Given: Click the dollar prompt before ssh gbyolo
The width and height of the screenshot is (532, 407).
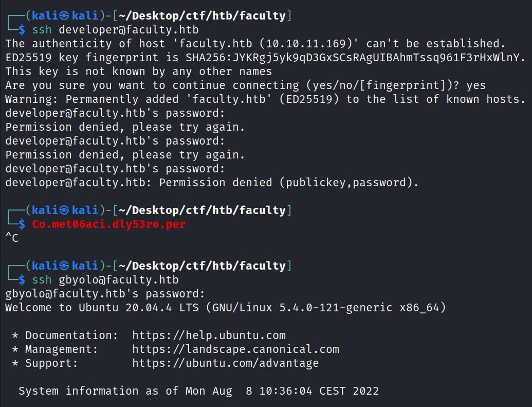Looking at the screenshot, I should click(x=22, y=280).
